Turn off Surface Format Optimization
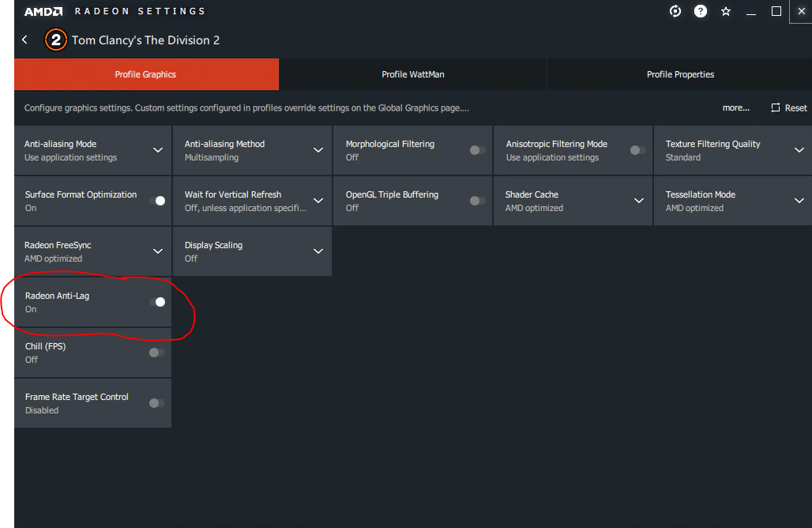This screenshot has height=528, width=812. (157, 201)
